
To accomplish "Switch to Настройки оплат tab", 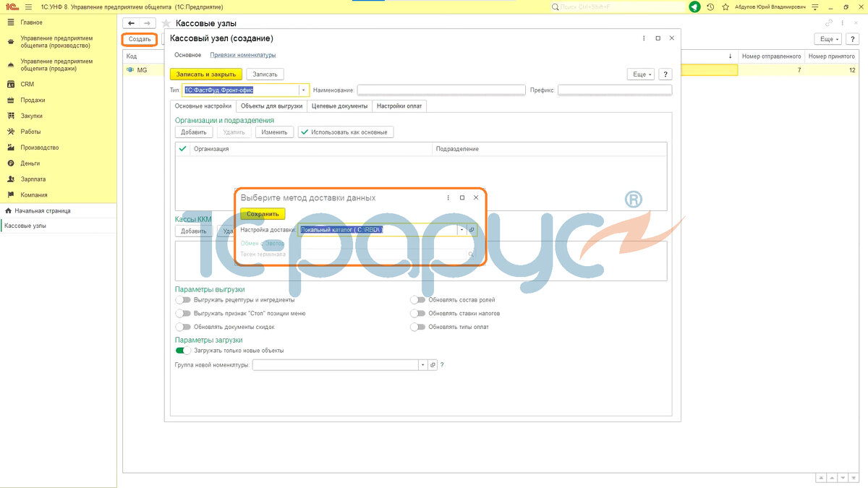I will coord(400,106).
